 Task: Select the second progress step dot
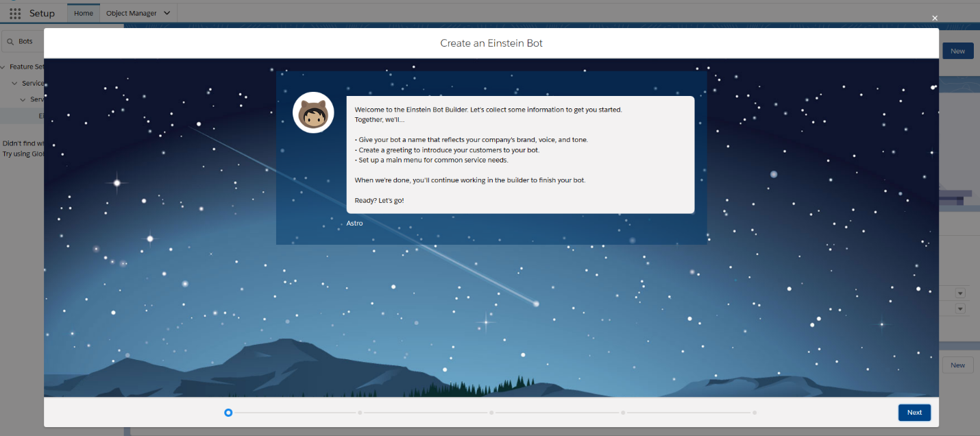pos(360,413)
